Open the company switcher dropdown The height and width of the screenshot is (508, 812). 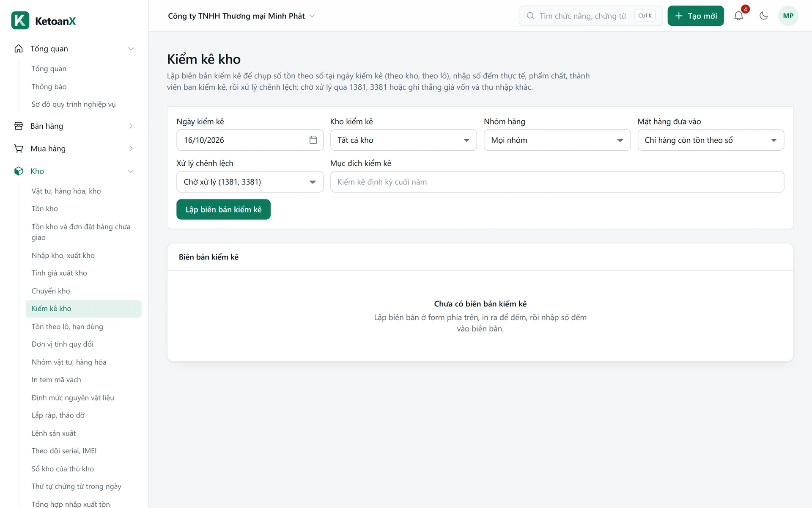pyautogui.click(x=241, y=16)
